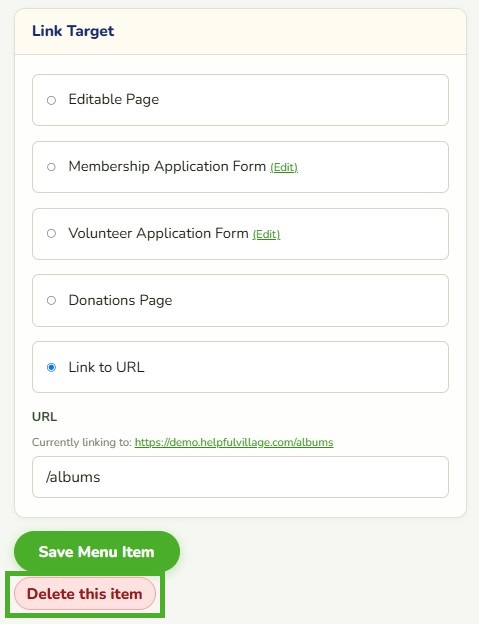Toggle the Link to URL radio button

pos(51,367)
